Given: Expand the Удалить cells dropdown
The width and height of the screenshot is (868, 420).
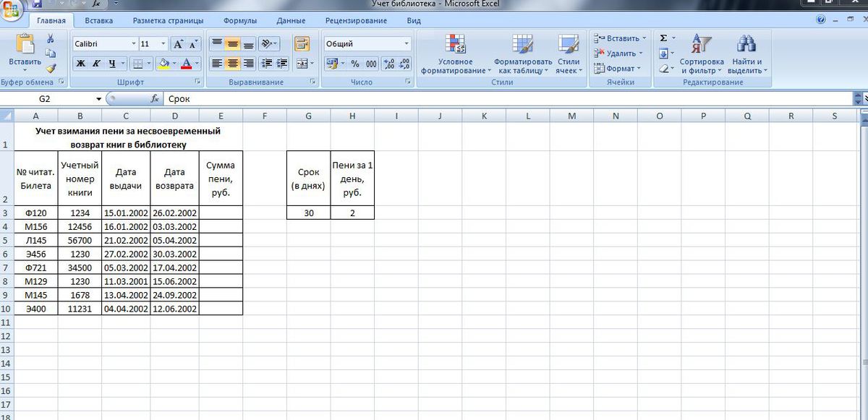Looking at the screenshot, I should click(641, 53).
